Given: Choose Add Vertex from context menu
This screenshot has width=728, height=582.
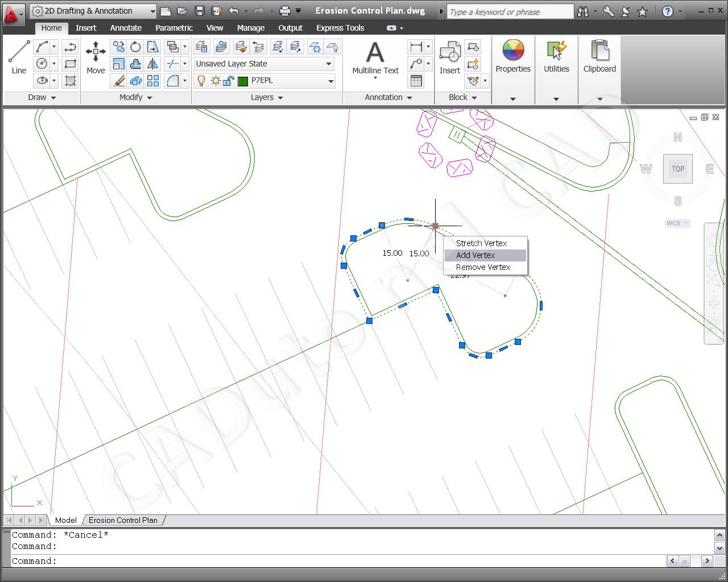Looking at the screenshot, I should (485, 255).
